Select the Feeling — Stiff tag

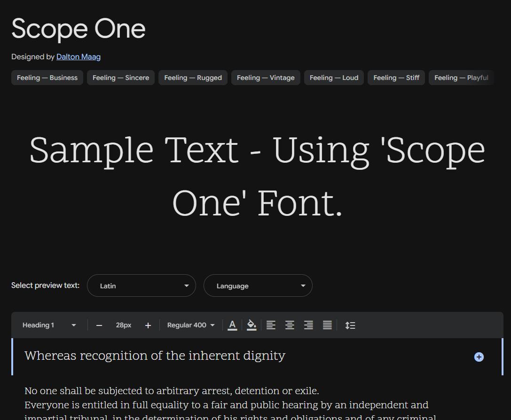396,78
